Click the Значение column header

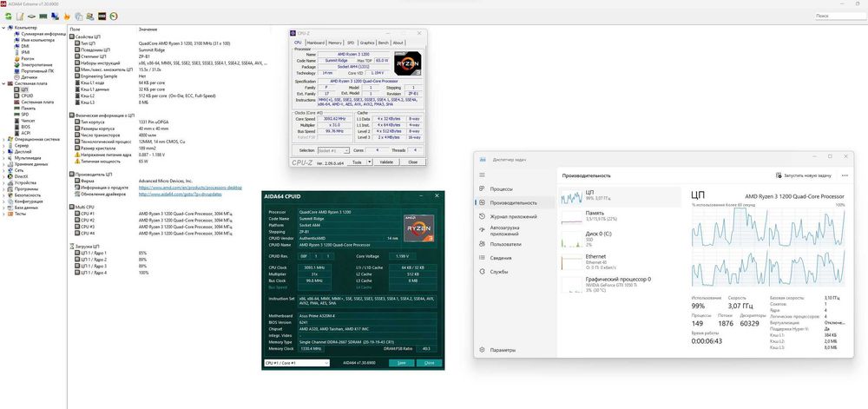148,29
